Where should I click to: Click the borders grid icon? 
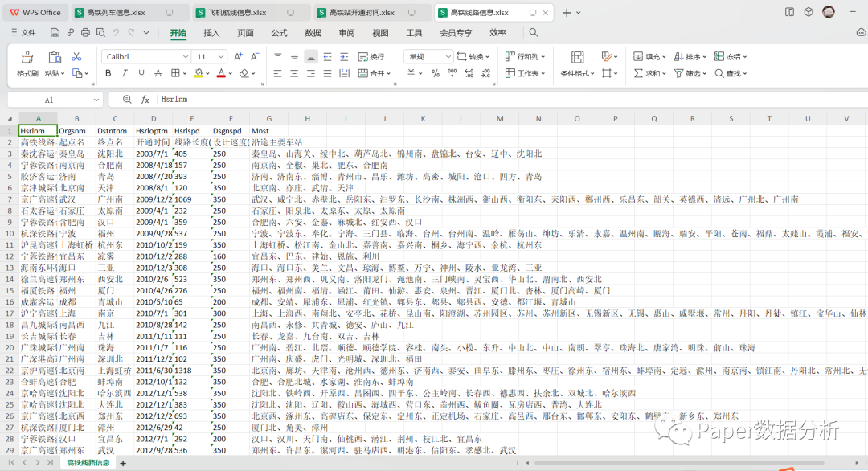(x=175, y=73)
